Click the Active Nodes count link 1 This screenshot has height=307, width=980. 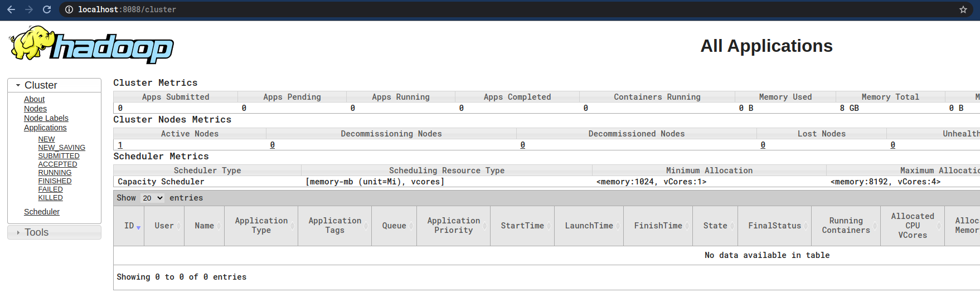[120, 145]
